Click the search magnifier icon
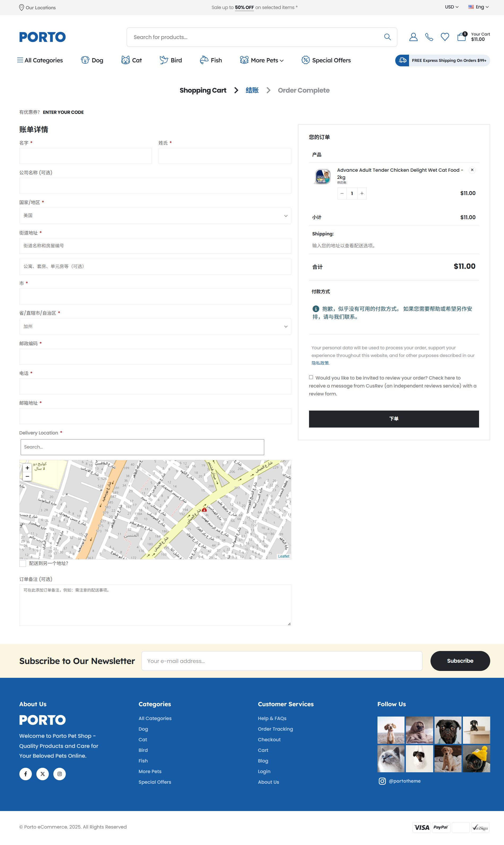This screenshot has height=845, width=504. 387,37
